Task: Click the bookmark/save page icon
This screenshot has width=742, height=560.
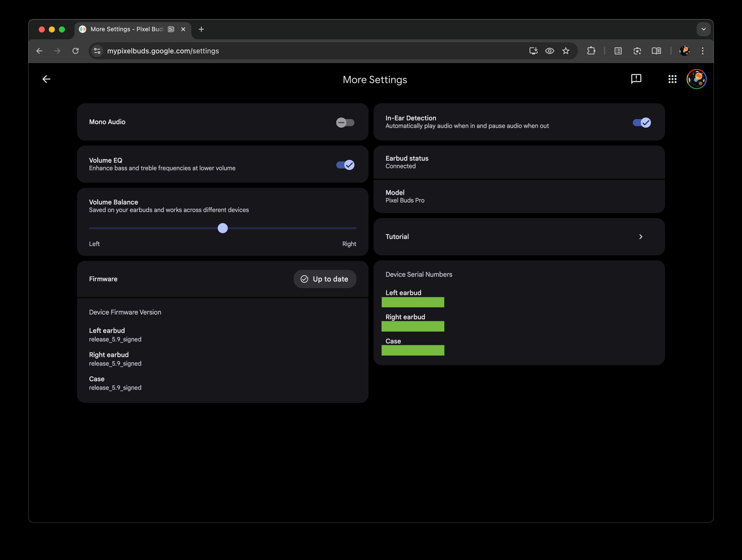Action: (565, 51)
